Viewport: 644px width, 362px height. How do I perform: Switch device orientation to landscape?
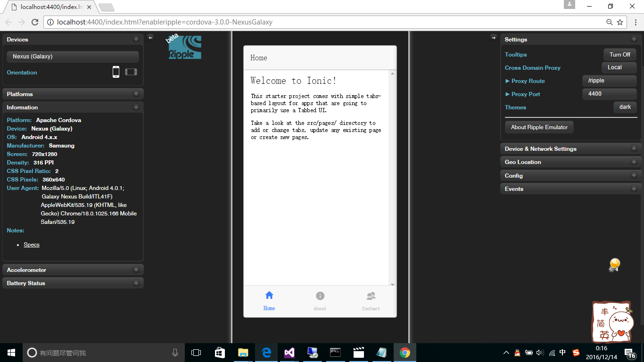pos(131,72)
